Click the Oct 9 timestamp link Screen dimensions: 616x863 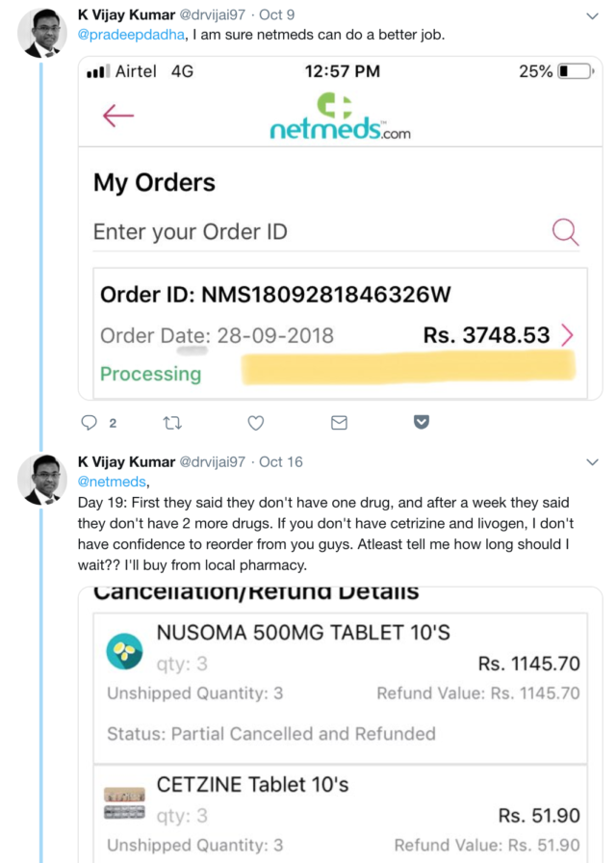(x=276, y=15)
